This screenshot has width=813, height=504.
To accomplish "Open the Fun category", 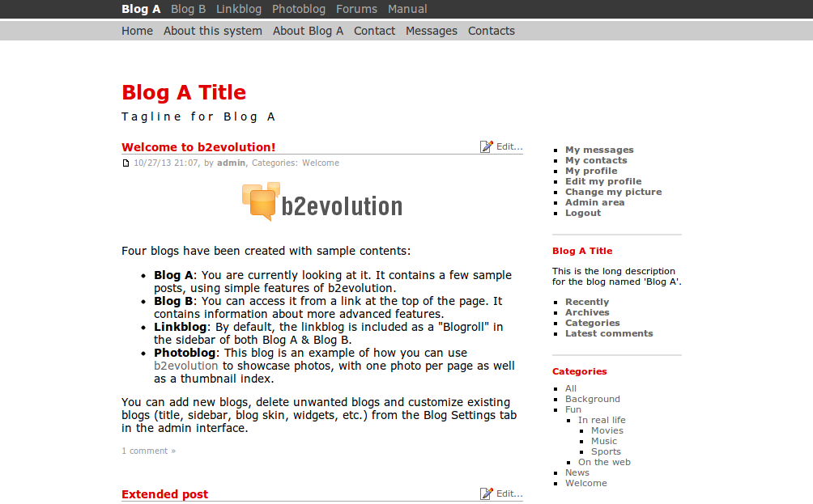I will click(573, 409).
